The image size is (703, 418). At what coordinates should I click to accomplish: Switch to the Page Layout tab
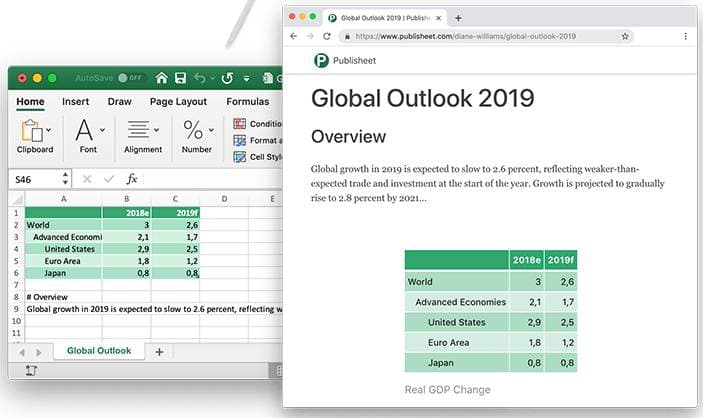tap(178, 102)
